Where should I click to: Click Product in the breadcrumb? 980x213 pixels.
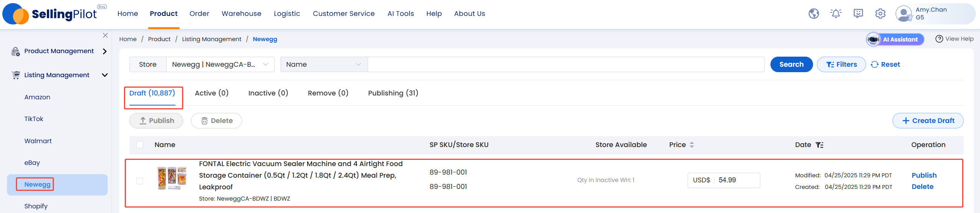point(159,39)
